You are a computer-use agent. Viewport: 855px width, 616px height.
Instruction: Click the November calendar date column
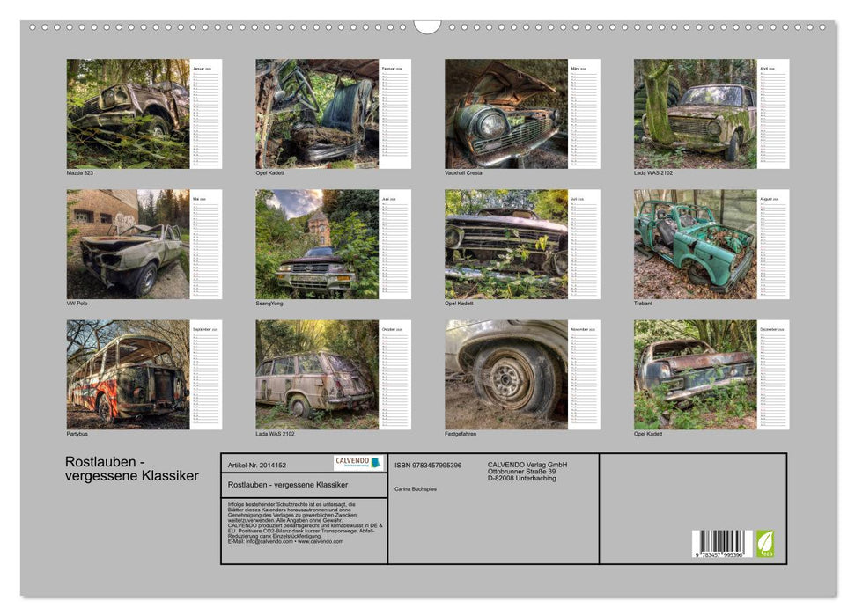click(x=584, y=374)
